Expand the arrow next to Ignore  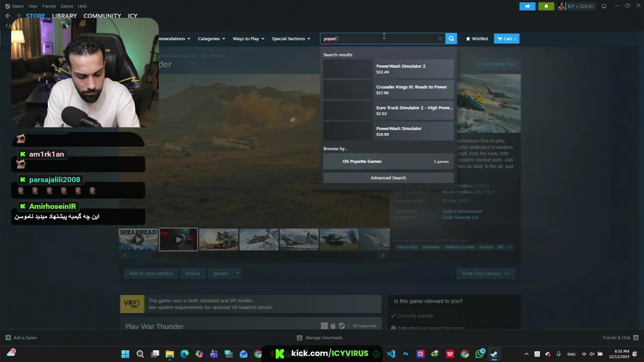[237, 274]
